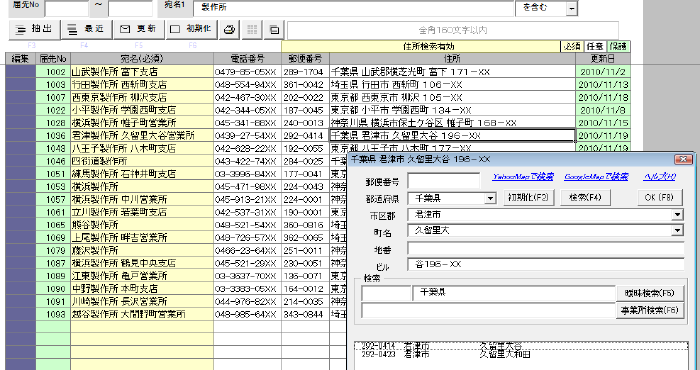The image size is (700, 370).
Task: Click the 初期化 toolbar button in main window
Action: point(192,29)
